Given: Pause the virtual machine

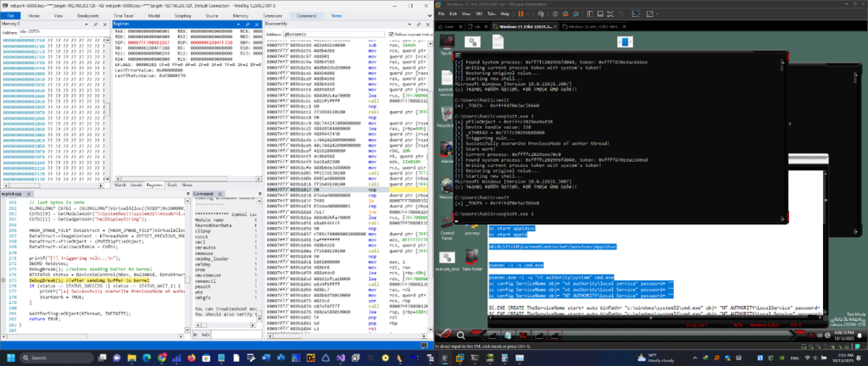Looking at the screenshot, I should [x=521, y=14].
